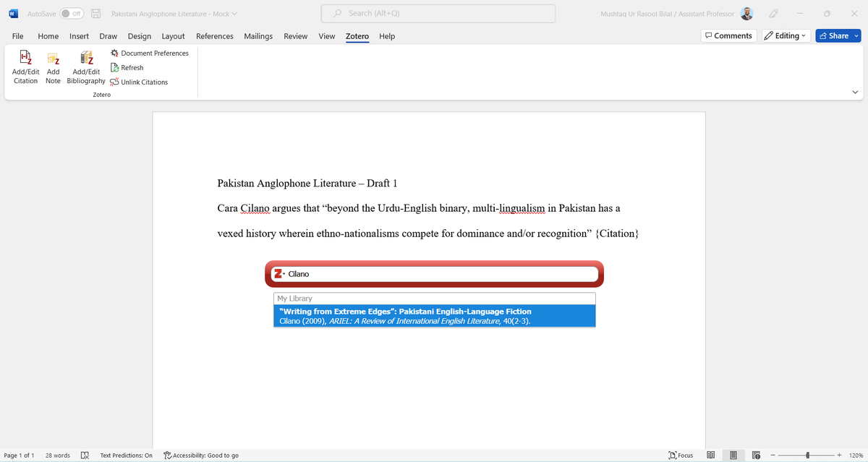Open the Editing mode dropdown
Viewport: 868px width, 462px height.
(x=786, y=35)
